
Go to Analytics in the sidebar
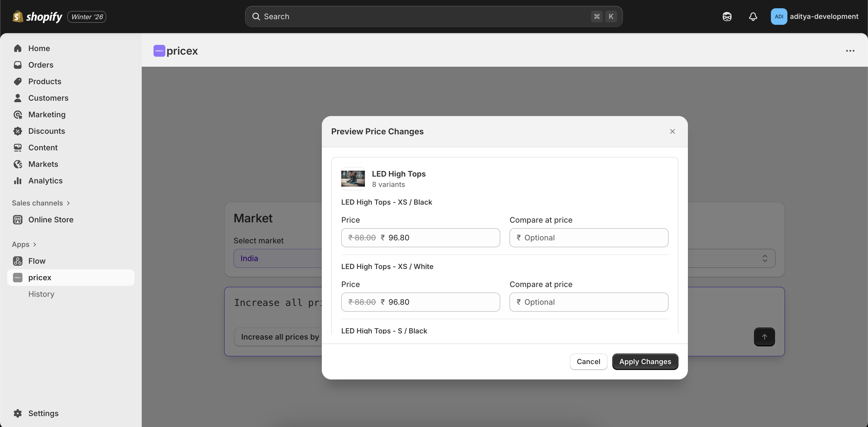click(45, 181)
